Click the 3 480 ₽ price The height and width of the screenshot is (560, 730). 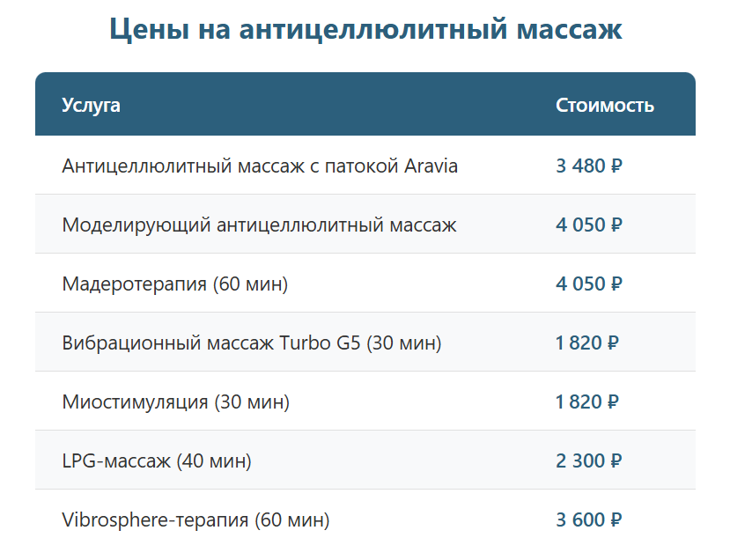589,166
